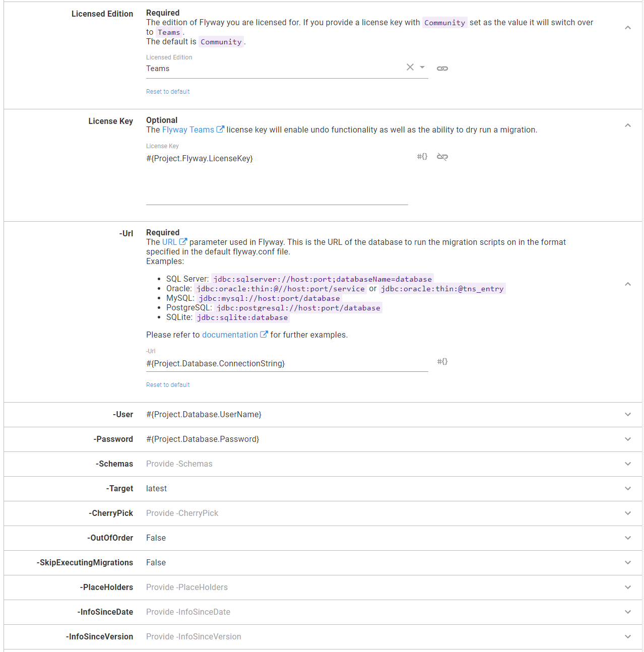Expand the -User row
Screen dimensions: 644x652
point(628,414)
